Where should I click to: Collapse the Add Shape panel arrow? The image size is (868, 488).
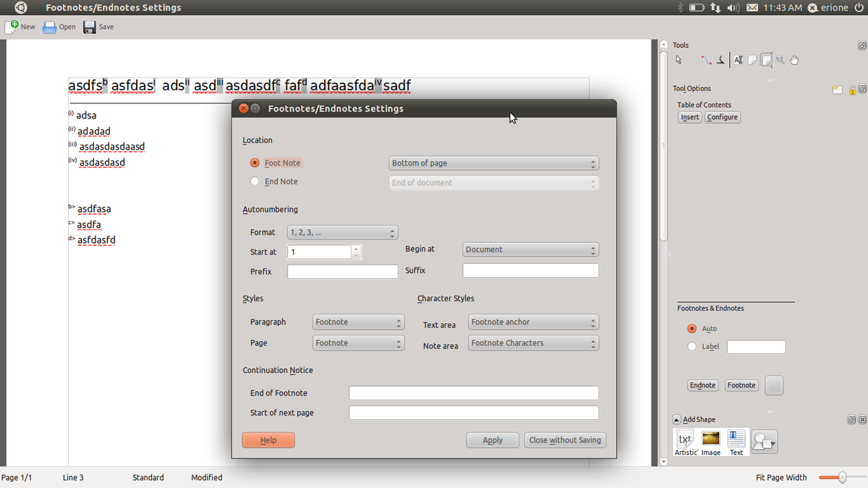pos(676,419)
